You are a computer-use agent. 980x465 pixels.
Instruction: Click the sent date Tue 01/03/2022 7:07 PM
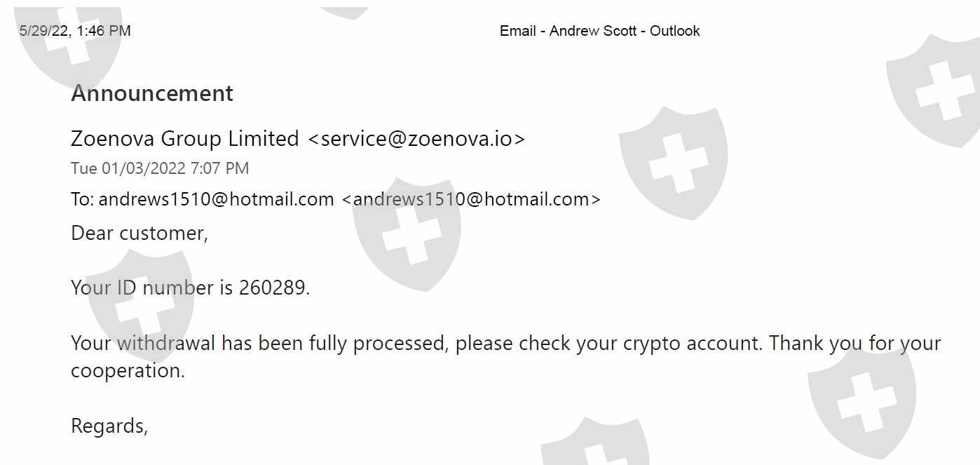click(x=160, y=168)
